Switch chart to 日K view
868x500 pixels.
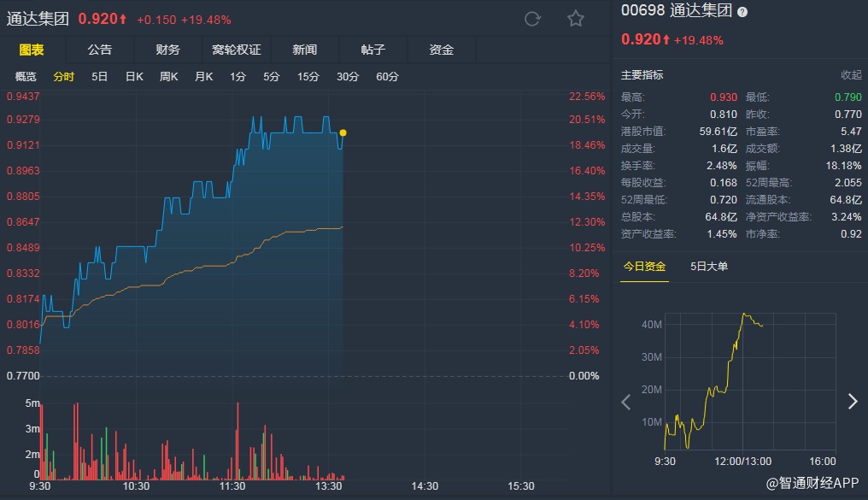tap(134, 77)
